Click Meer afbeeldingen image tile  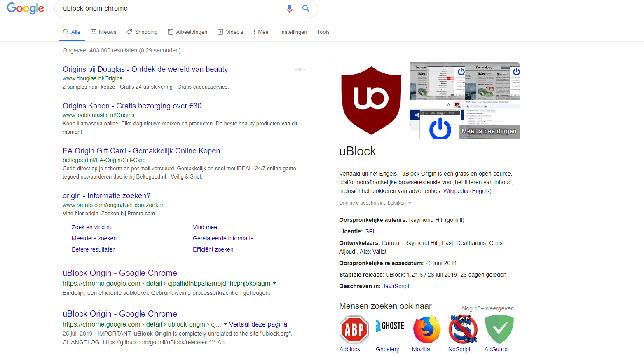489,131
